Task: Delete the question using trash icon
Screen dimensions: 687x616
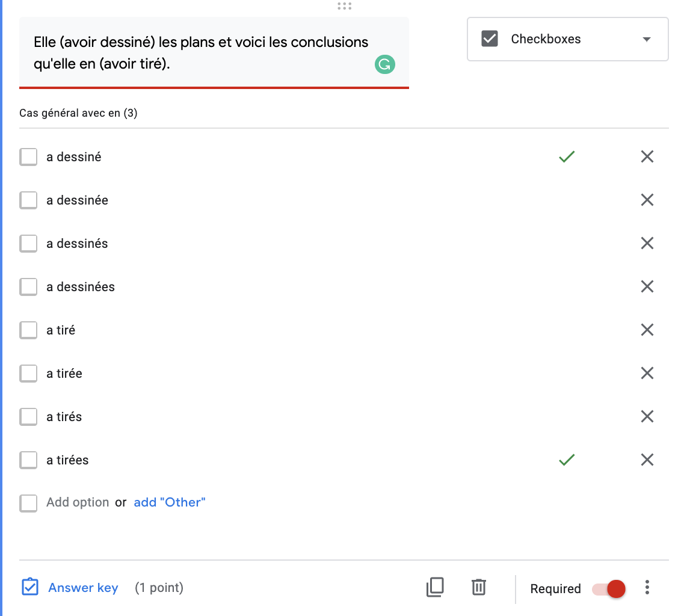Action: [x=478, y=587]
